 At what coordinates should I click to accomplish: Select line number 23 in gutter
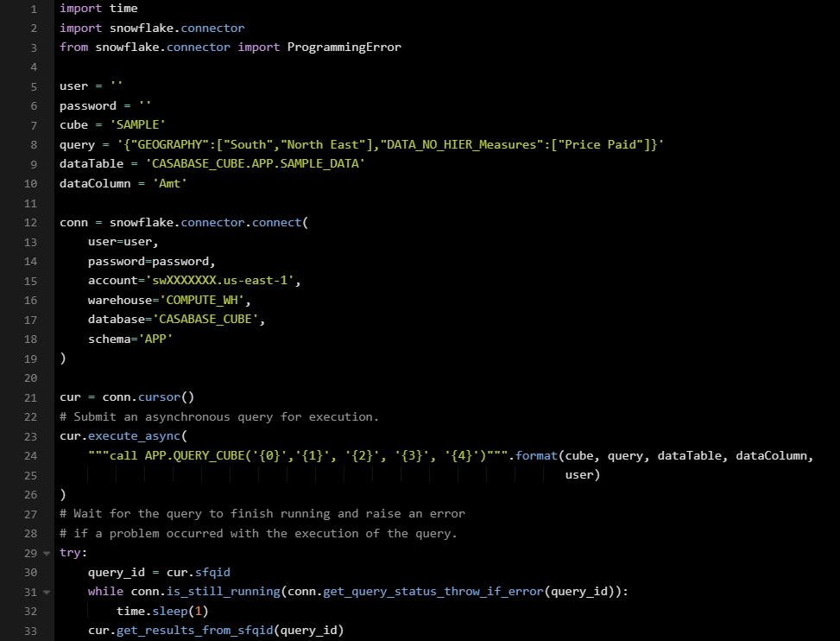tap(29, 436)
